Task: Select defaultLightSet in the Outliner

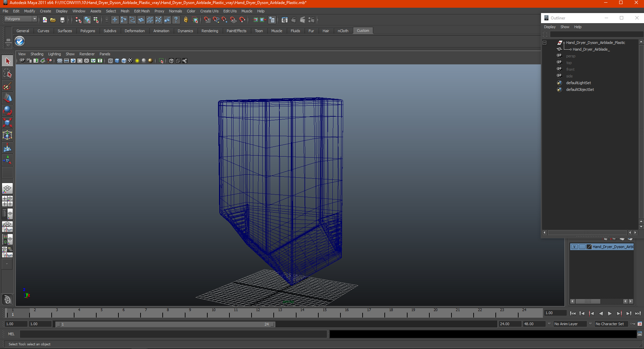Action: (x=579, y=83)
